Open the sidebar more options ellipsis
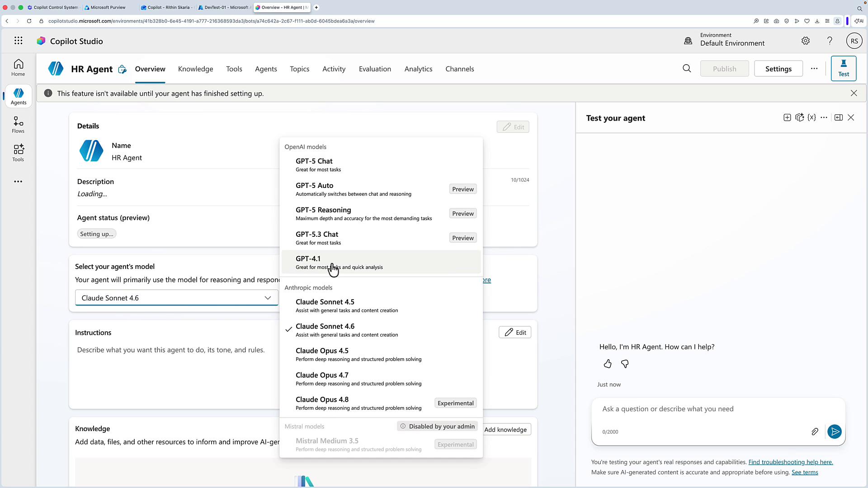868x488 pixels. (18, 182)
